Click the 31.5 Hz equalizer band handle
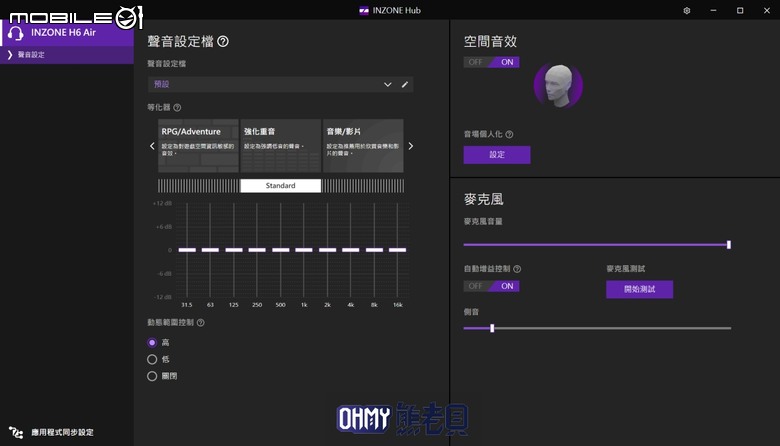 click(187, 250)
